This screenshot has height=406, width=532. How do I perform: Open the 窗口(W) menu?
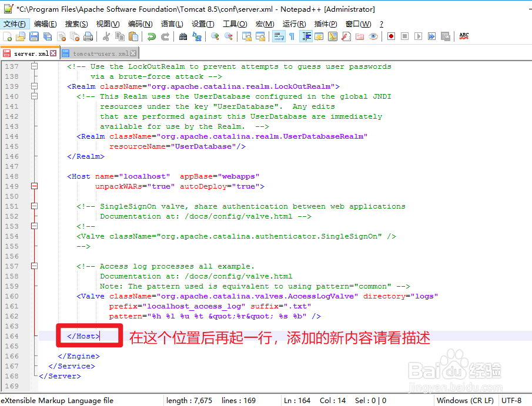[358, 24]
